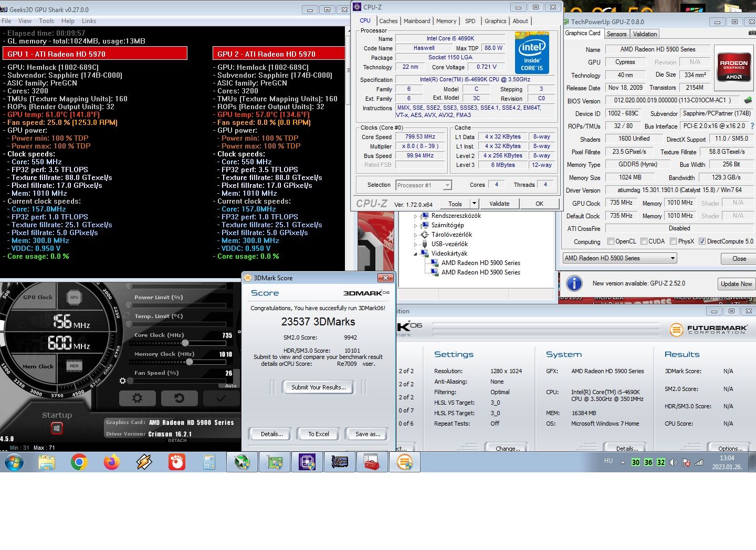
Task: Click the Change button in 3DMark06 Settings
Action: coord(508,448)
